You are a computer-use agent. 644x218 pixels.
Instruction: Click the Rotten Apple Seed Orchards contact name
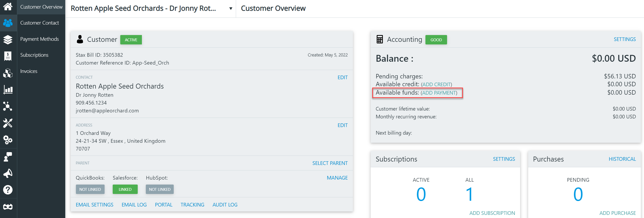pos(120,86)
